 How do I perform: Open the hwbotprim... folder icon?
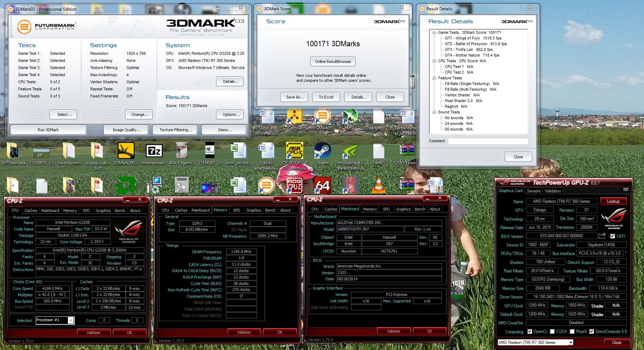tap(70, 153)
